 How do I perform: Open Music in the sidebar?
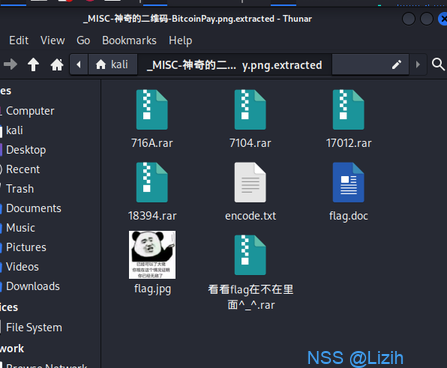(x=20, y=228)
